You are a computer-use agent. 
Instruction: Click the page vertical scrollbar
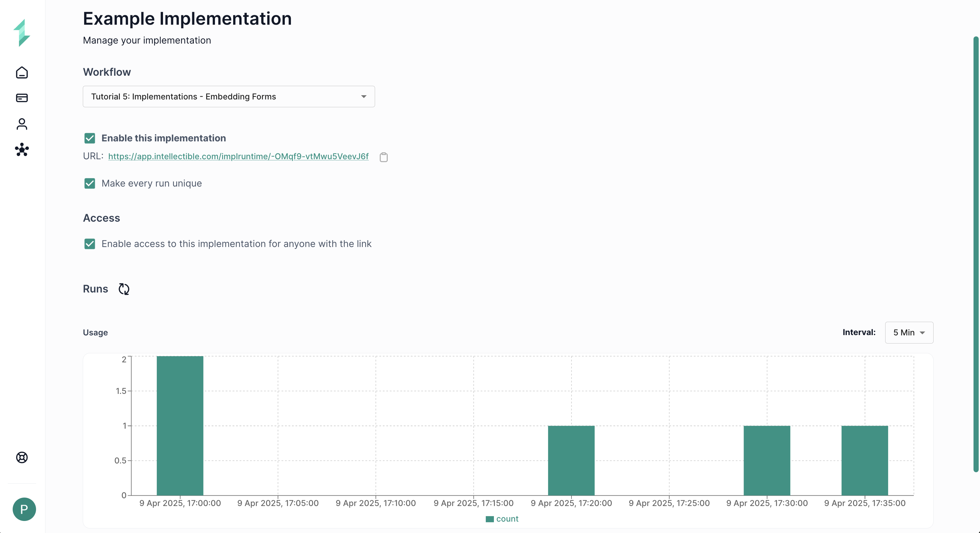[x=976, y=254]
